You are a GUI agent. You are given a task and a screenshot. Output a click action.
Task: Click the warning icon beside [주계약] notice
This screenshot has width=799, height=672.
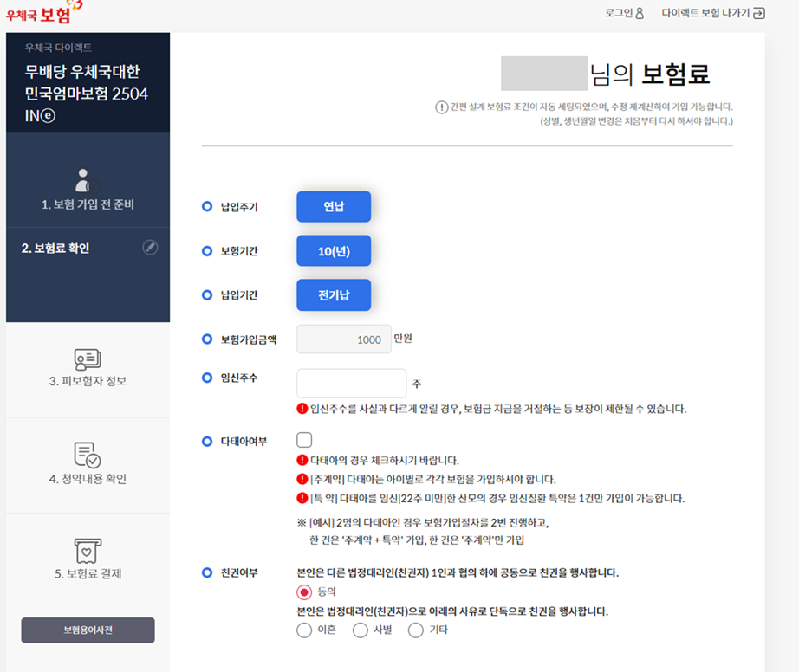302,479
